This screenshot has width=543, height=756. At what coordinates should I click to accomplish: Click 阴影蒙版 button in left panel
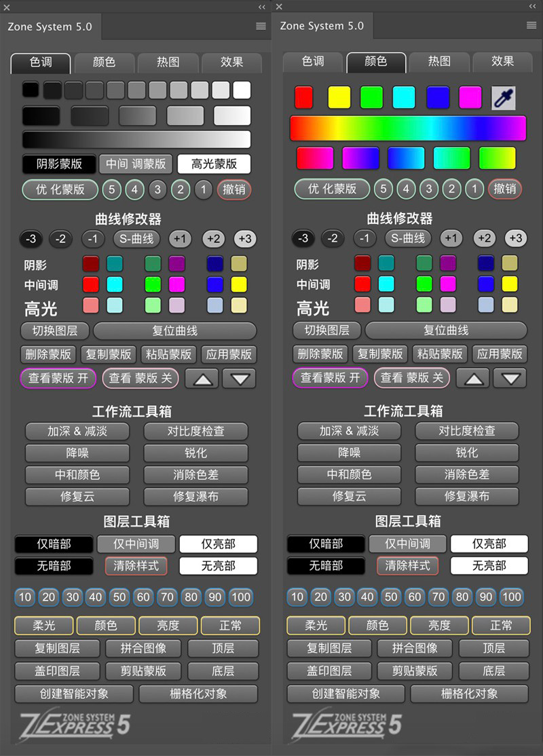coord(59,164)
